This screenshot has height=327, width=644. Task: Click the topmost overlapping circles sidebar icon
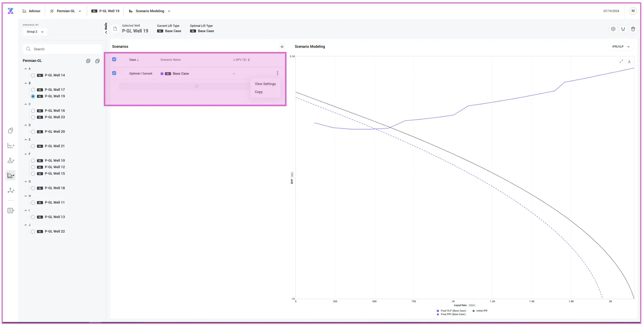click(11, 131)
